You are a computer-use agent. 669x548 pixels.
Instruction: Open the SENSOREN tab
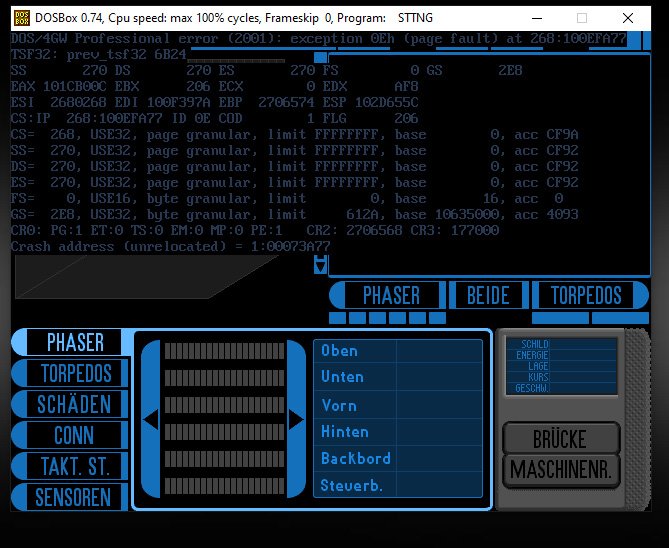tap(70, 497)
